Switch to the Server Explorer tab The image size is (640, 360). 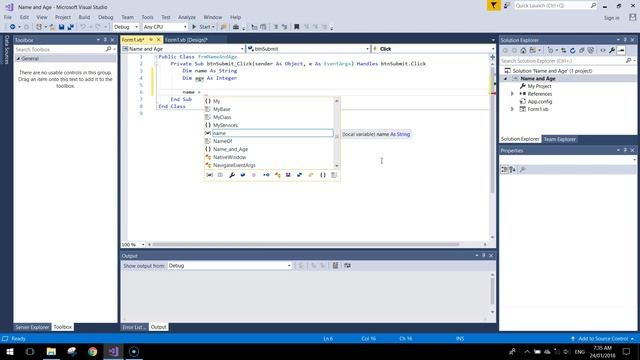click(32, 327)
